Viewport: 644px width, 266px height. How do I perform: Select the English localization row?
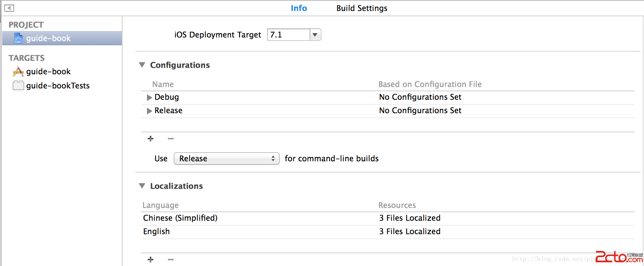tap(157, 231)
